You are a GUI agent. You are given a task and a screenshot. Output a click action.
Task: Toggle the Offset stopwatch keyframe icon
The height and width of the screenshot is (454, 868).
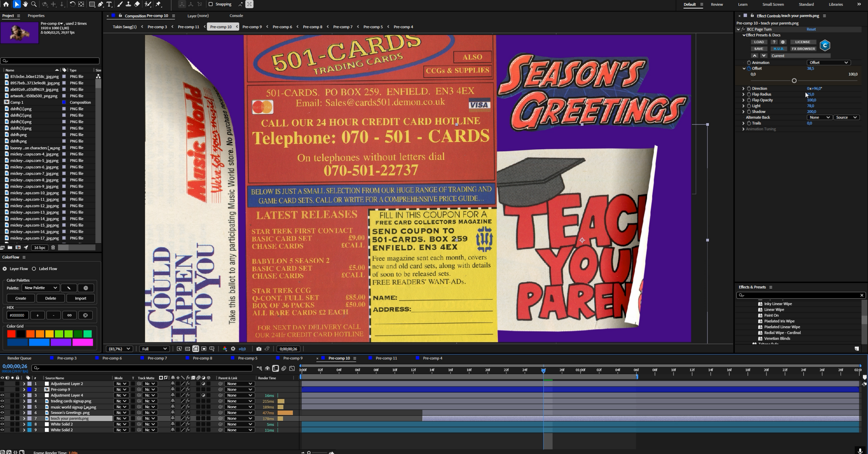(x=749, y=68)
